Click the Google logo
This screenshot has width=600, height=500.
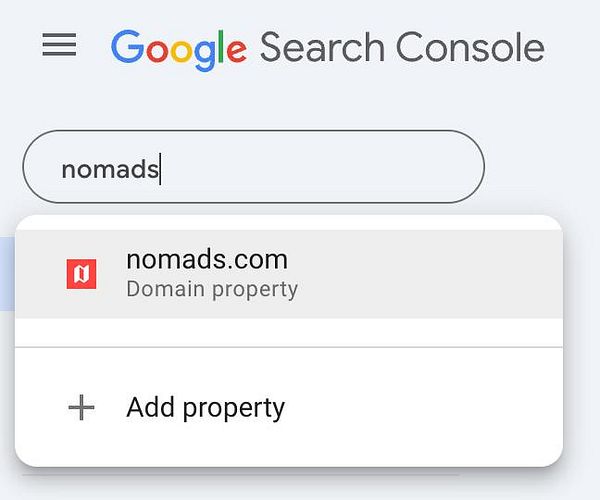(x=178, y=47)
